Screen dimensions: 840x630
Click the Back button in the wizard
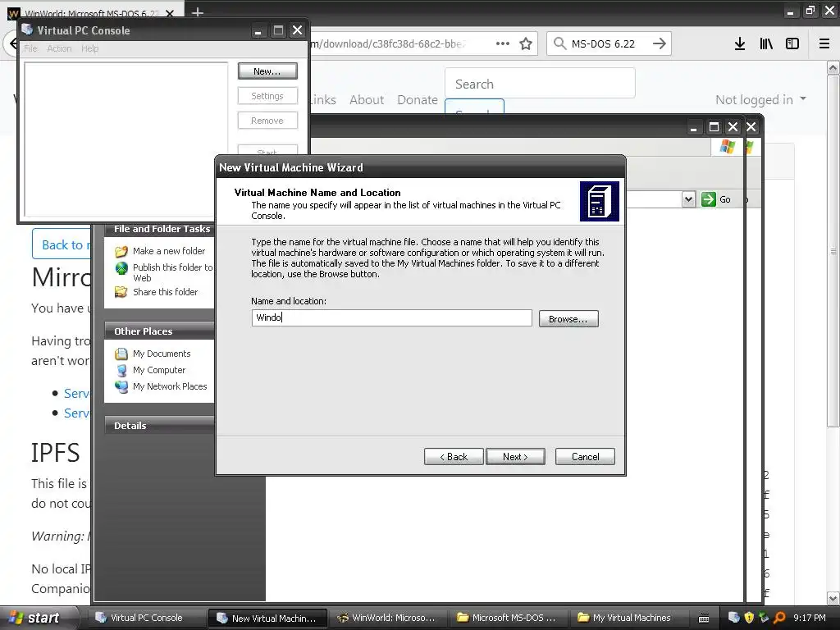(454, 456)
